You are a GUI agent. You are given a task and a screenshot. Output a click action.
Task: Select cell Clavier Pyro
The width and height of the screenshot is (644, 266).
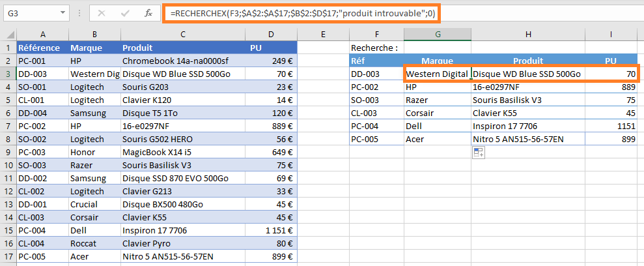pos(183,244)
